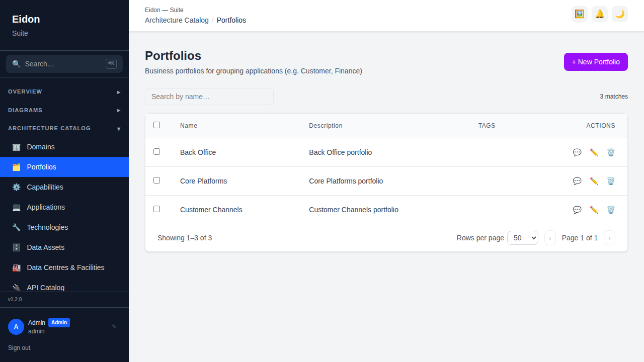Open Capabilities in the sidebar
Viewport: 644px width, 362px height.
(x=64, y=187)
